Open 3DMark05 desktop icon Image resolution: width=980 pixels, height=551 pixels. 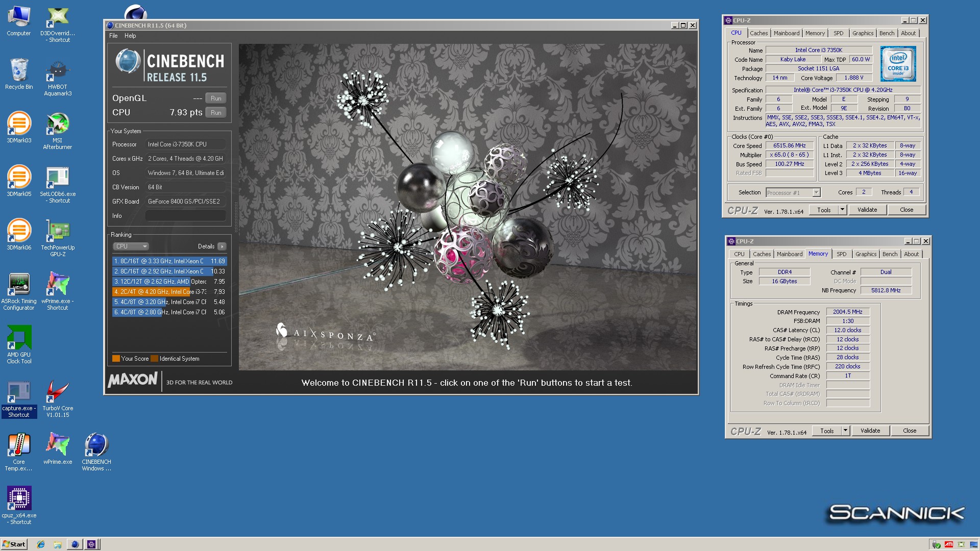19,181
